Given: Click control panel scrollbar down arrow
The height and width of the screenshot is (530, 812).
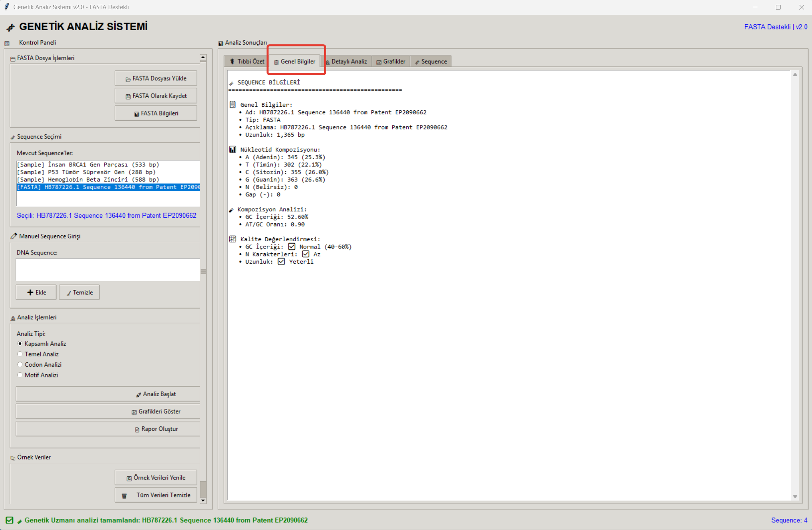Looking at the screenshot, I should coord(203,501).
